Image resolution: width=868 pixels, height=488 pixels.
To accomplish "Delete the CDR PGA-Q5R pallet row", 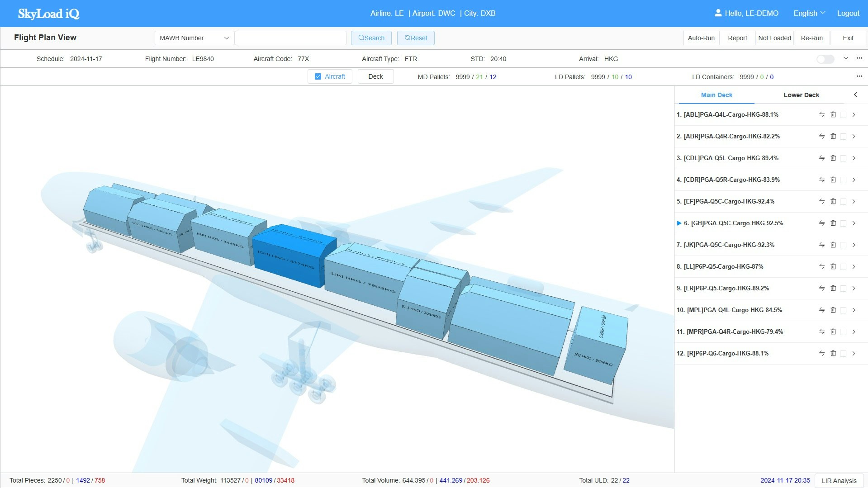I will point(833,180).
